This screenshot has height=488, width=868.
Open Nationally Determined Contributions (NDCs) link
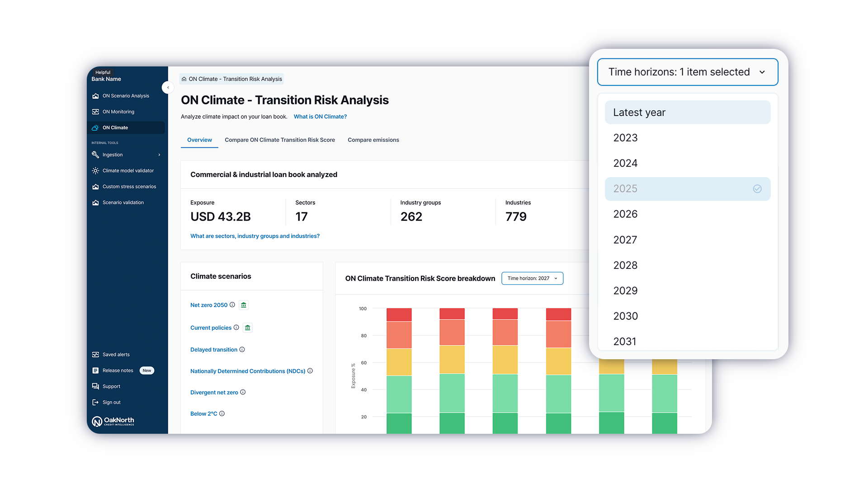tap(248, 371)
